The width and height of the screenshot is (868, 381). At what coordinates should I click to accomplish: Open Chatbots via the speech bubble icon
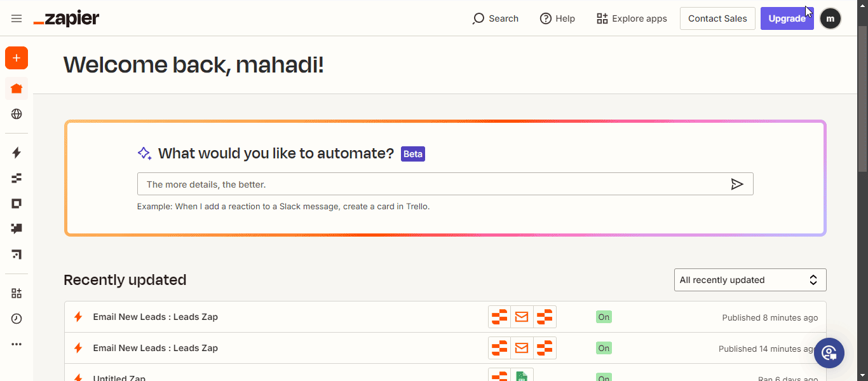[17, 228]
